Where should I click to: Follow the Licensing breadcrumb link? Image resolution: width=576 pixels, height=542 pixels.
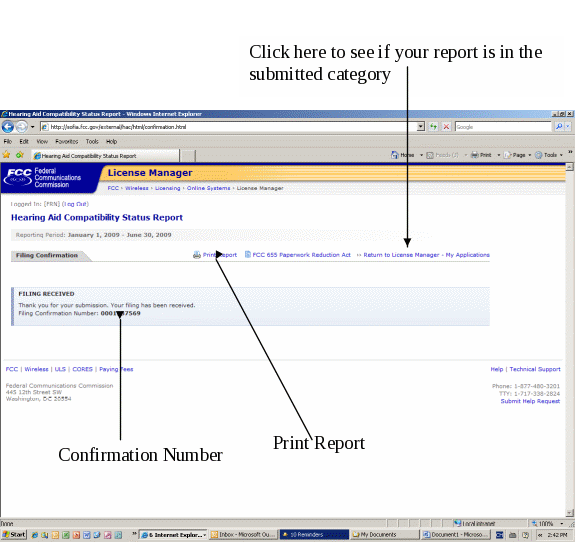pyautogui.click(x=168, y=188)
